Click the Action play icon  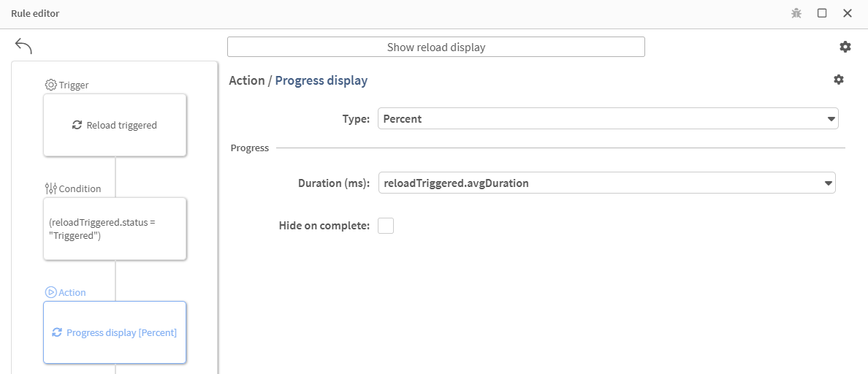[50, 292]
